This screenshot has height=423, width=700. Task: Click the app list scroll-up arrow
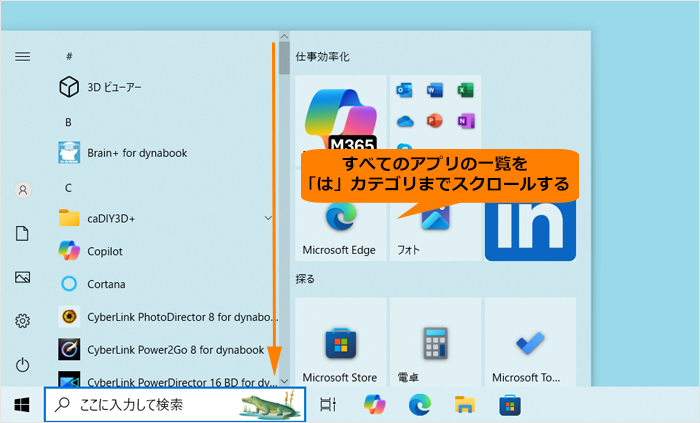[x=284, y=36]
